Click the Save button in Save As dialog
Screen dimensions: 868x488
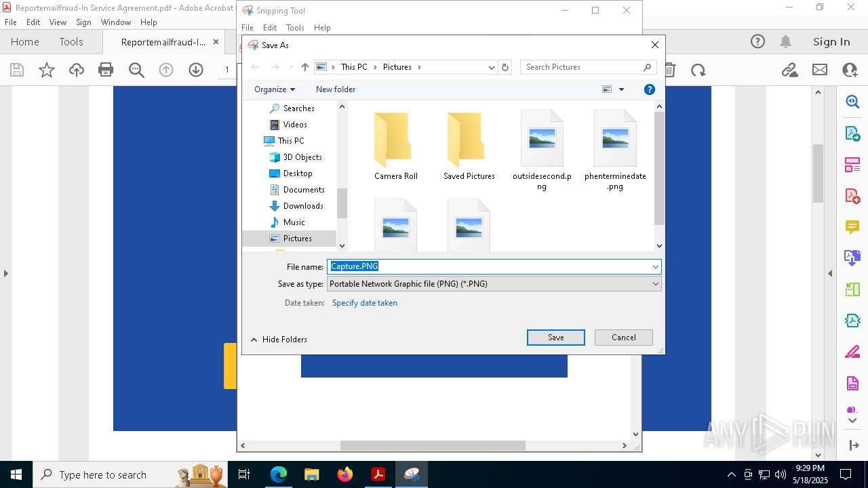555,338
